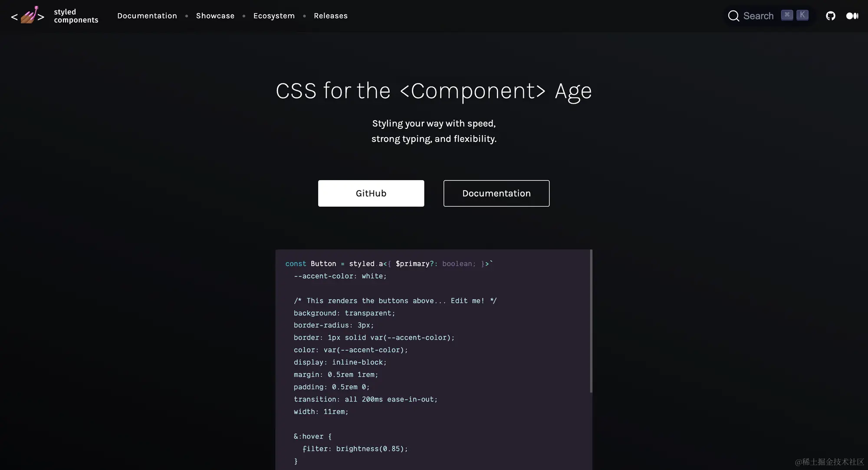Open the Releases nav item
This screenshot has height=470, width=868.
(331, 16)
